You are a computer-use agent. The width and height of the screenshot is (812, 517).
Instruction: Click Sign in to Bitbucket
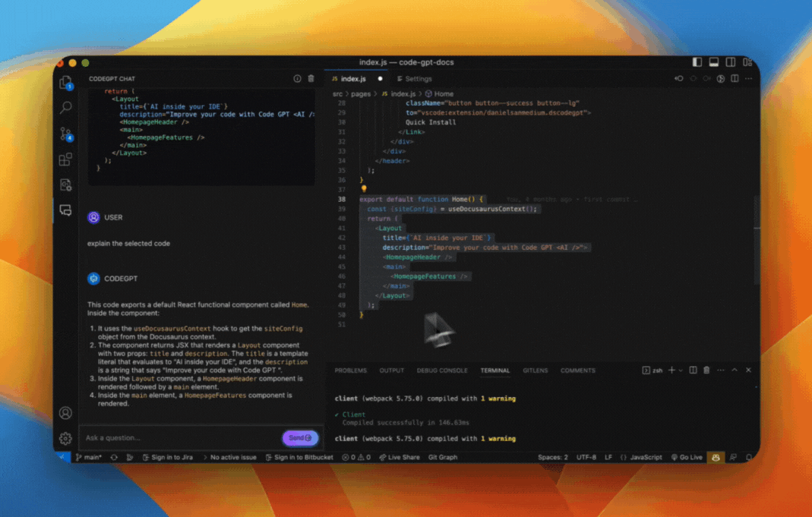pos(299,458)
